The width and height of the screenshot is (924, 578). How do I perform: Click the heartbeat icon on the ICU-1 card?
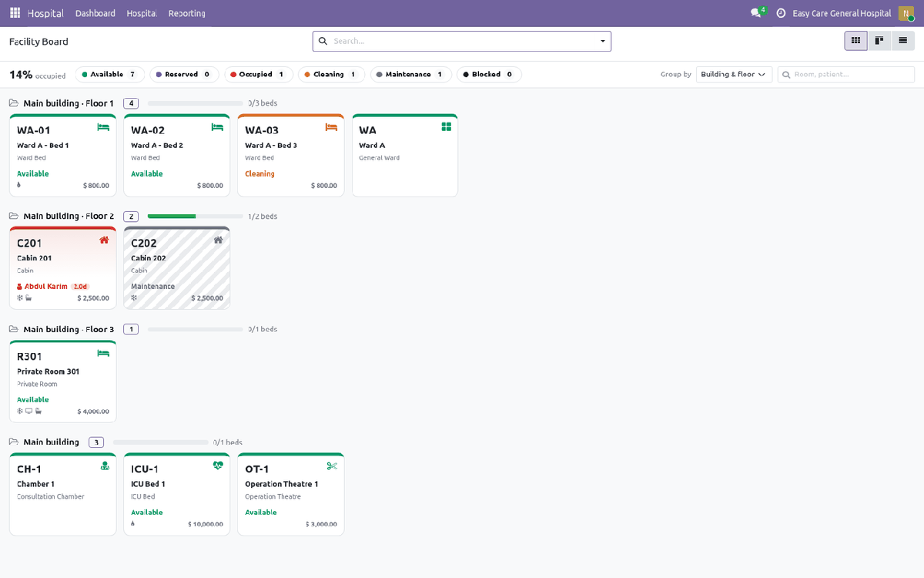pos(218,466)
